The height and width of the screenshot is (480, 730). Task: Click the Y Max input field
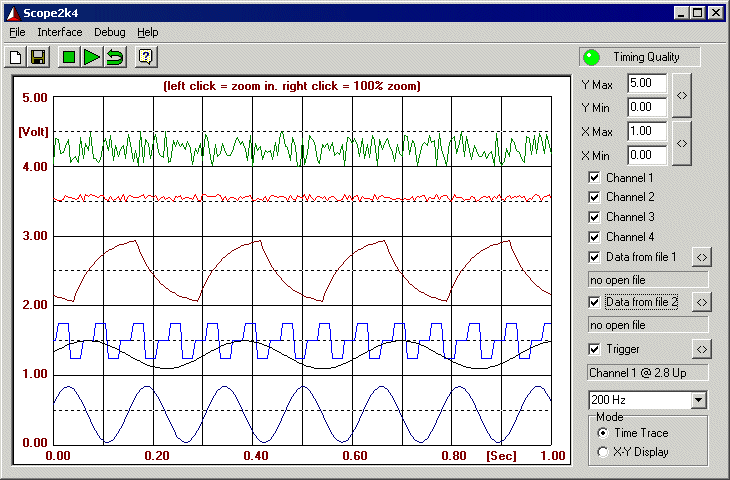(x=647, y=83)
